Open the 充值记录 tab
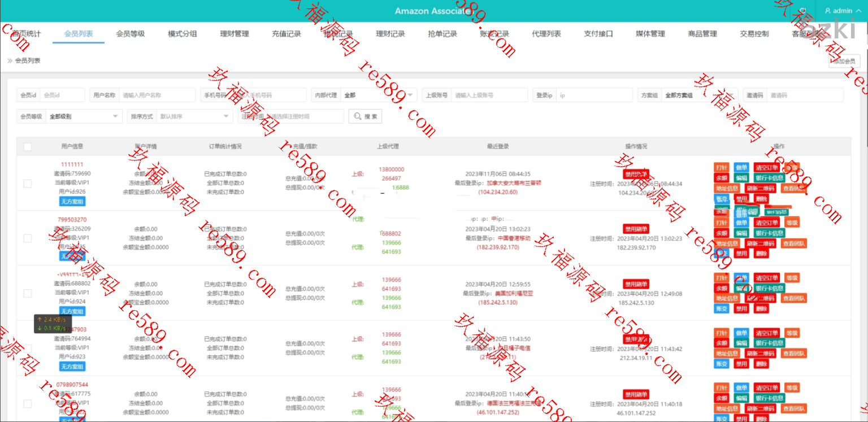 (287, 34)
